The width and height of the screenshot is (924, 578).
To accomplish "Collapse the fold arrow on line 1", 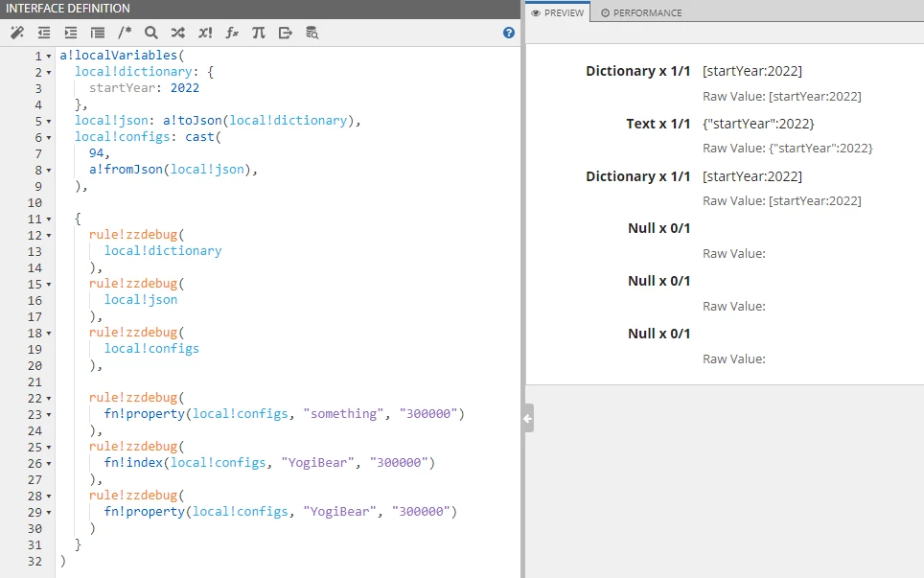I will tap(49, 57).
